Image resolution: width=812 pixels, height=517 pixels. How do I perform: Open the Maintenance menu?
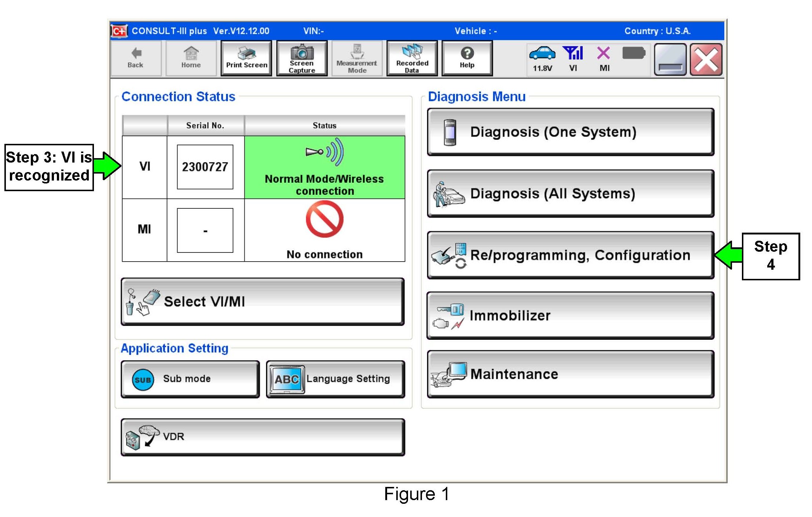tap(570, 374)
